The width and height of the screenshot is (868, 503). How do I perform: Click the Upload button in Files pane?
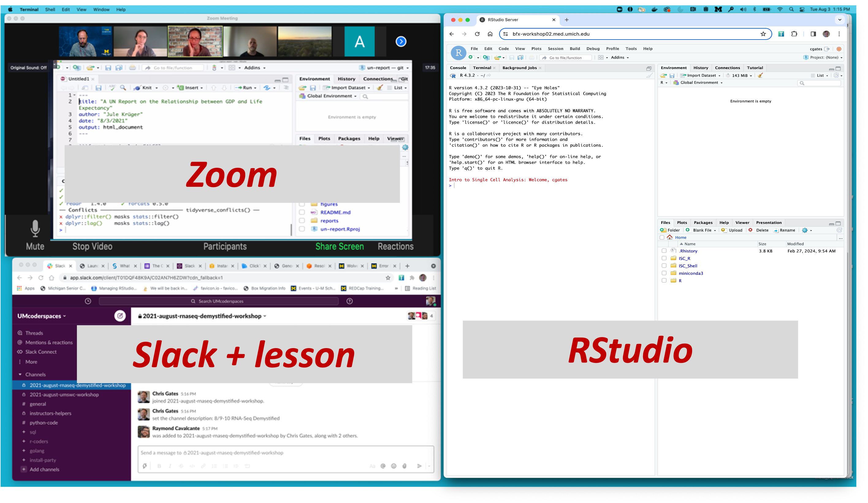732,230
